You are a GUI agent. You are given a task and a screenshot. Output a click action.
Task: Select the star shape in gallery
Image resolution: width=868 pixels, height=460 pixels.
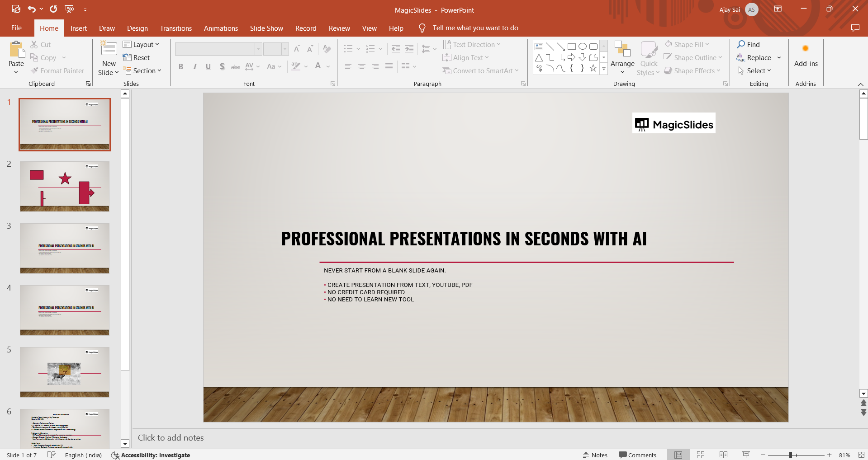point(593,68)
